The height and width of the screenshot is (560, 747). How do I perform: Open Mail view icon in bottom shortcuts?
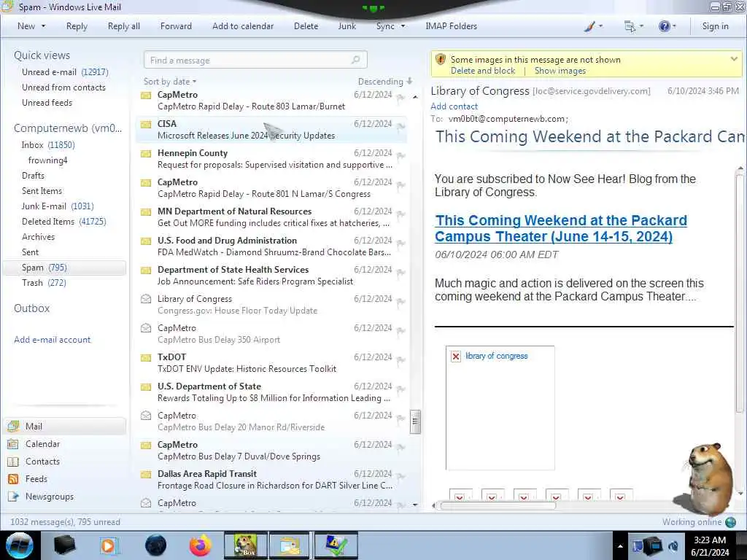[x=13, y=426]
